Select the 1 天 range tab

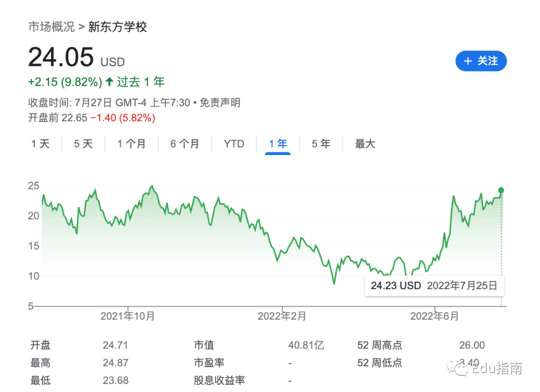(40, 143)
